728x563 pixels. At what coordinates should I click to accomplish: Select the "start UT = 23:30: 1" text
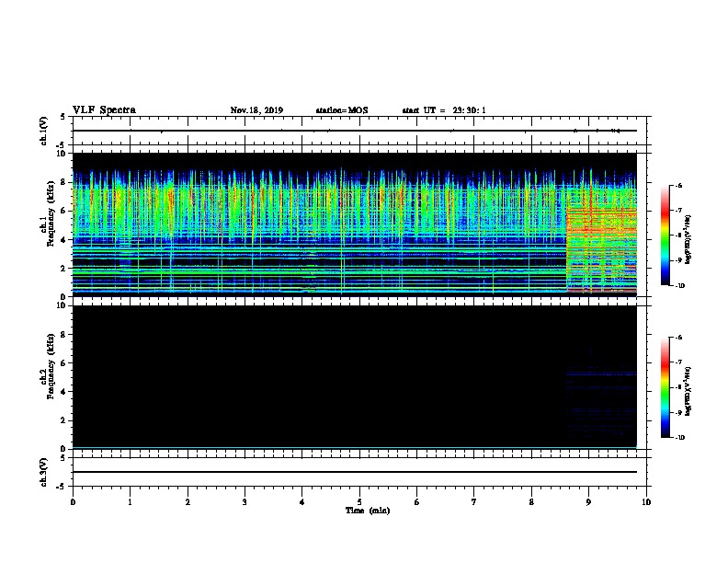[444, 110]
